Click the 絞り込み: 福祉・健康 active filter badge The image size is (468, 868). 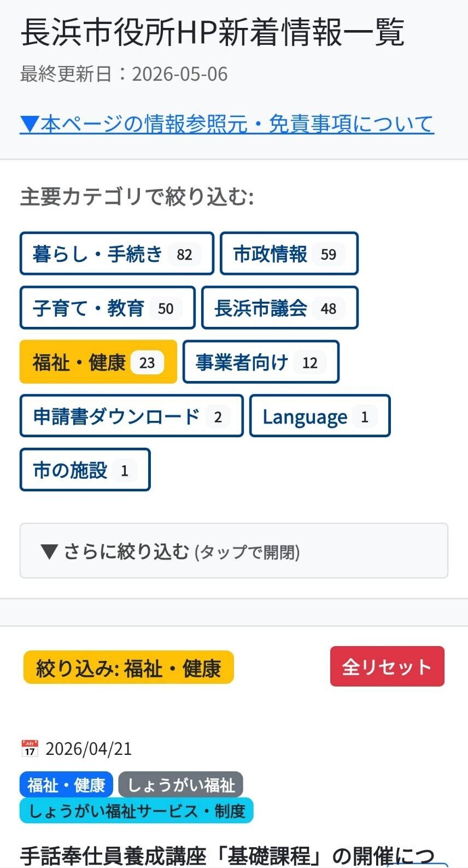[x=128, y=667]
